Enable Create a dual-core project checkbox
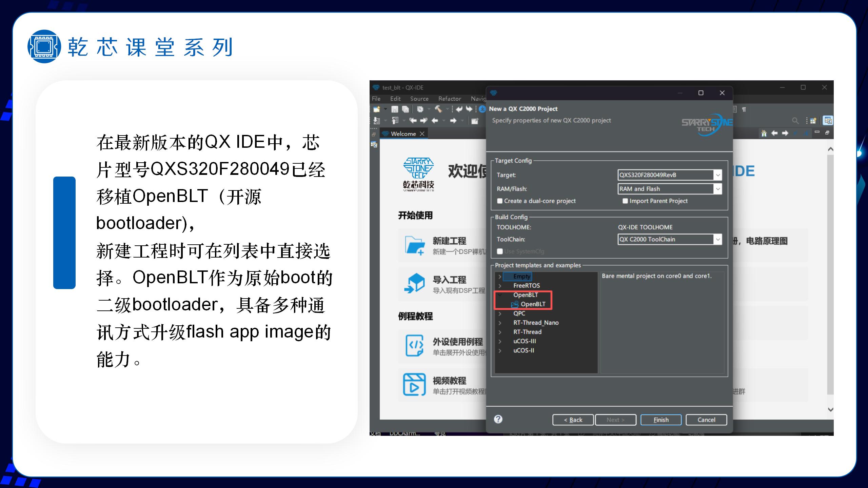Viewport: 868px width, 488px height. (499, 201)
